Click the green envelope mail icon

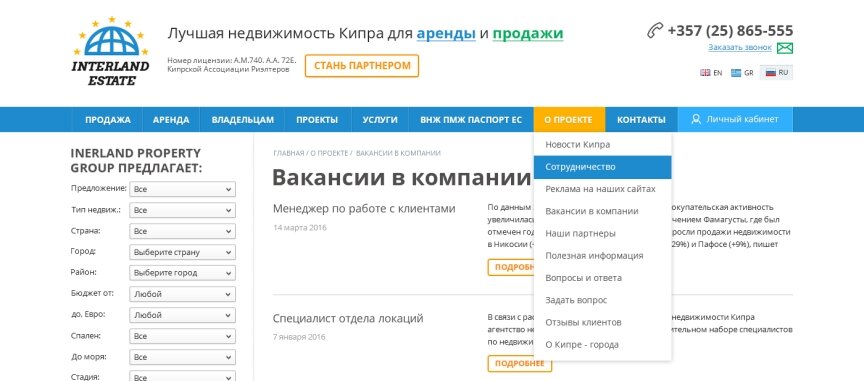pyautogui.click(x=785, y=48)
